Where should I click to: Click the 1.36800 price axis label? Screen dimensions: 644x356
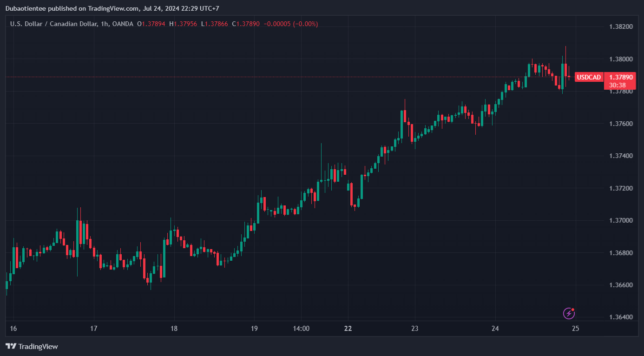(621, 253)
